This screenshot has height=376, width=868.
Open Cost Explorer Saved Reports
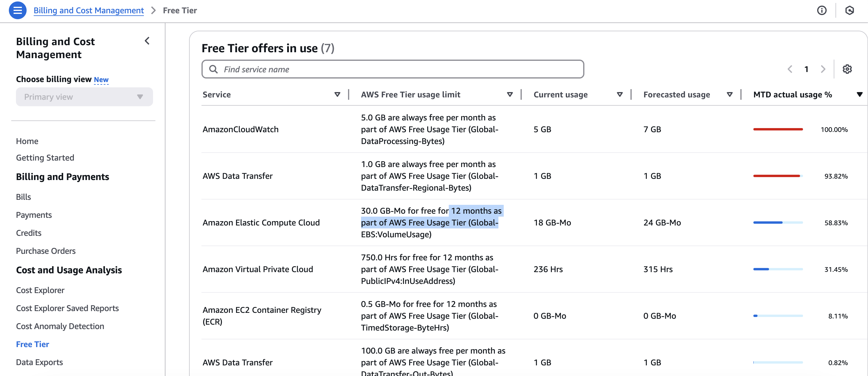click(67, 308)
